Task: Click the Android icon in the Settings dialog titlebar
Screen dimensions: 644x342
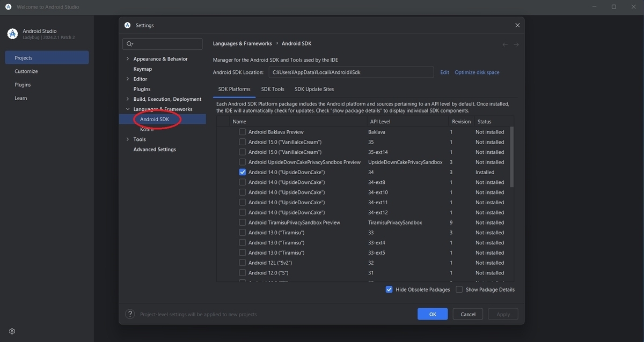Action: 126,24
